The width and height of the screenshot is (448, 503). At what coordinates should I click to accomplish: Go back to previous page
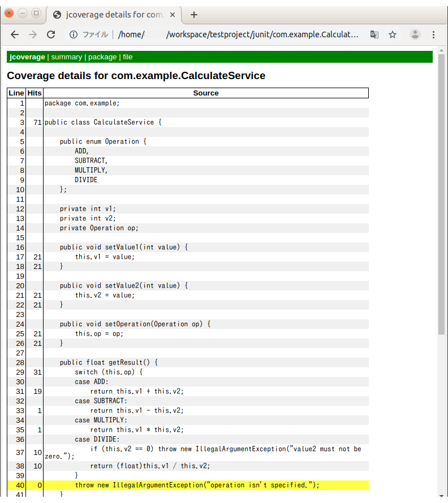[15, 34]
